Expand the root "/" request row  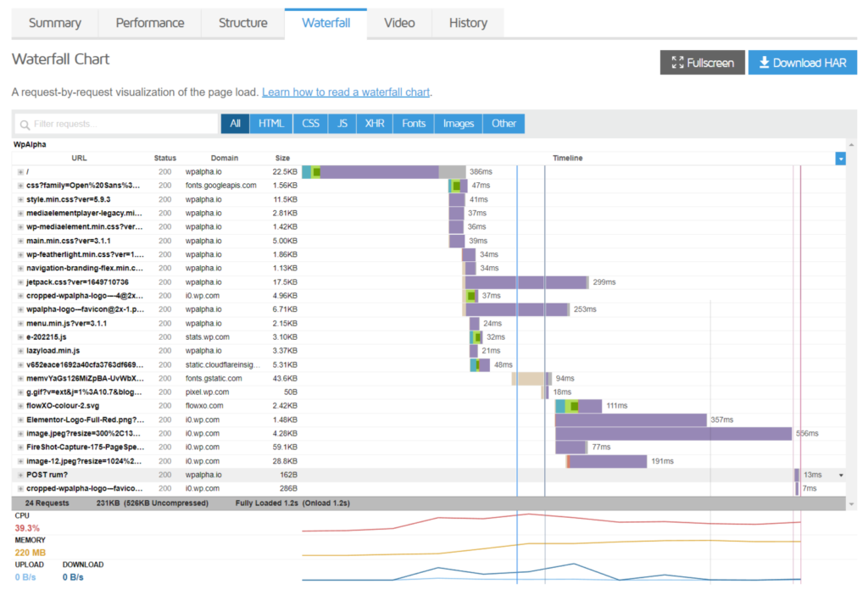coord(20,172)
